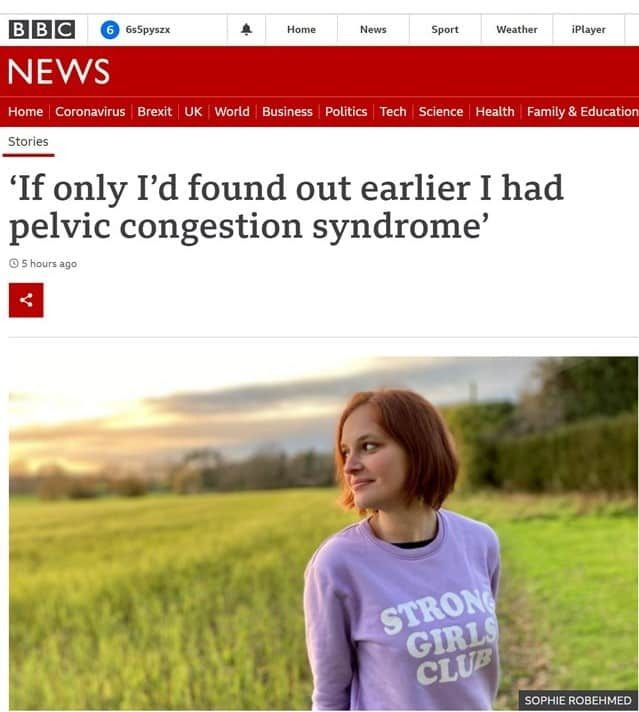The height and width of the screenshot is (712, 639).
Task: Open the Family & Education section
Action: click(x=582, y=111)
